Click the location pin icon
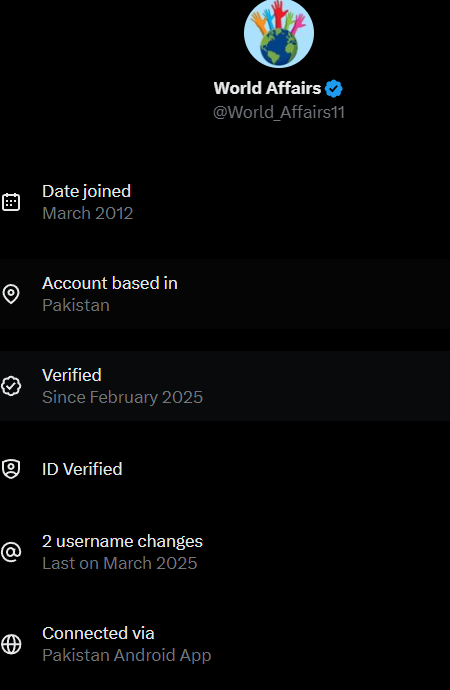The width and height of the screenshot is (450, 690). [x=11, y=294]
